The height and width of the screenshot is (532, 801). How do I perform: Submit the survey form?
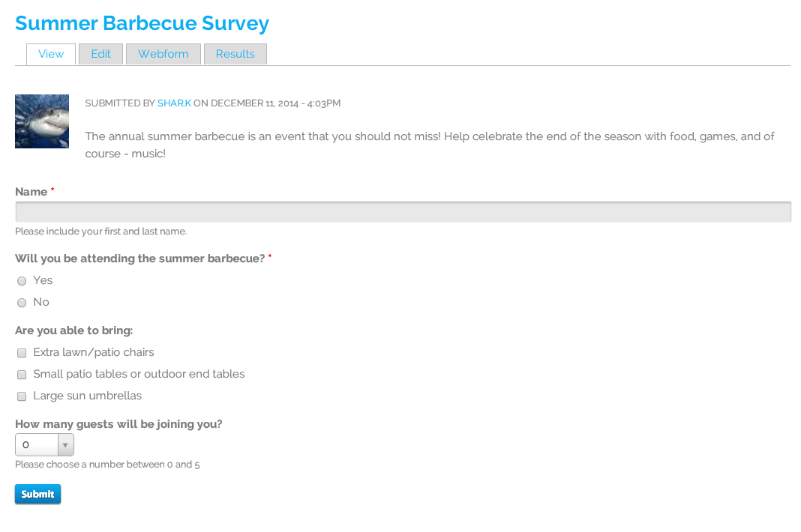coord(37,495)
